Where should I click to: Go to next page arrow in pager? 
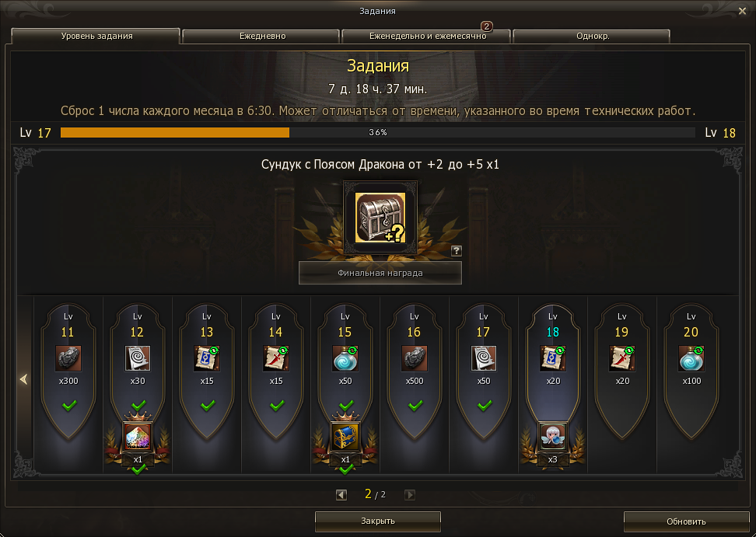(409, 494)
